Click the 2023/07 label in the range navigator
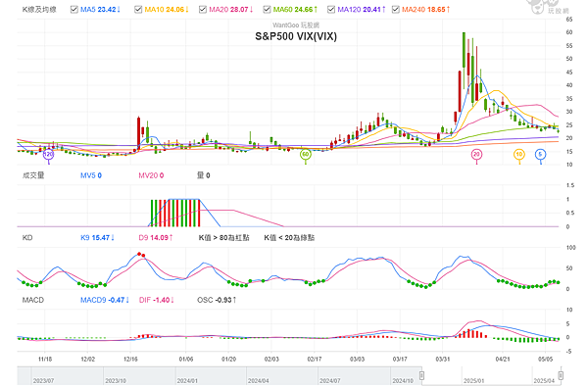The width and height of the screenshot is (588, 387). click(x=43, y=380)
